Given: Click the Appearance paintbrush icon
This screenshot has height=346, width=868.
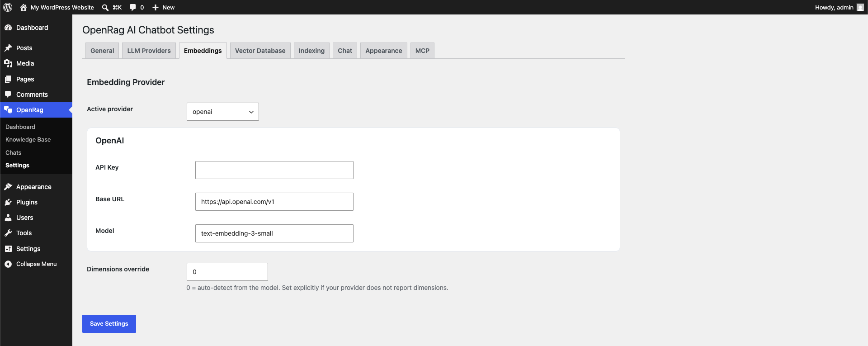Looking at the screenshot, I should (x=8, y=187).
